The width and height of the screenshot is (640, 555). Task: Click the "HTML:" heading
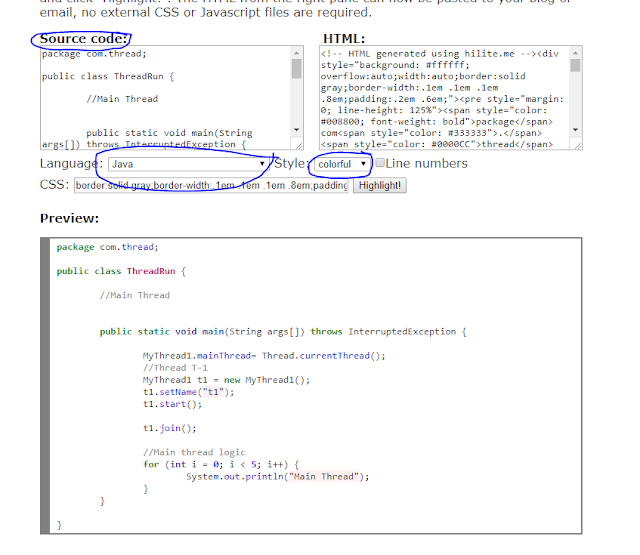[x=344, y=39]
